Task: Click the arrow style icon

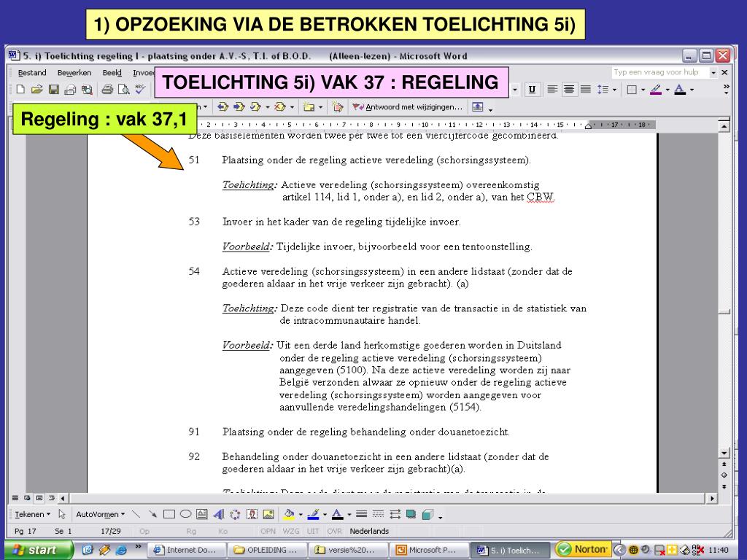Action: tap(395, 514)
